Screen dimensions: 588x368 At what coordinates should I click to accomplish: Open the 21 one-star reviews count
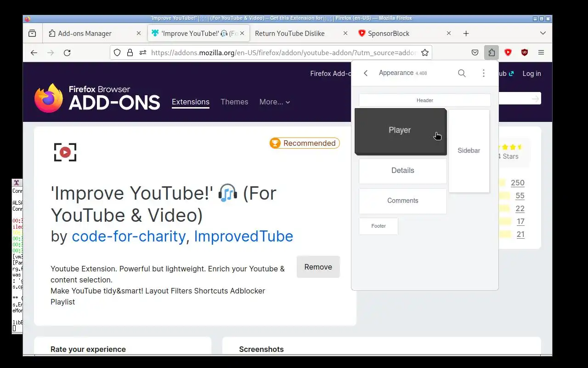click(x=520, y=234)
